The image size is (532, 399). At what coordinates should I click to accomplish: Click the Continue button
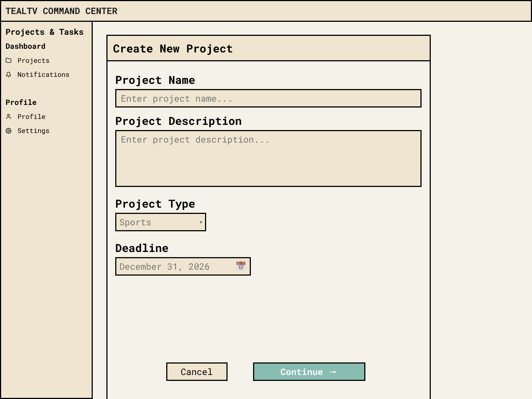pos(309,372)
